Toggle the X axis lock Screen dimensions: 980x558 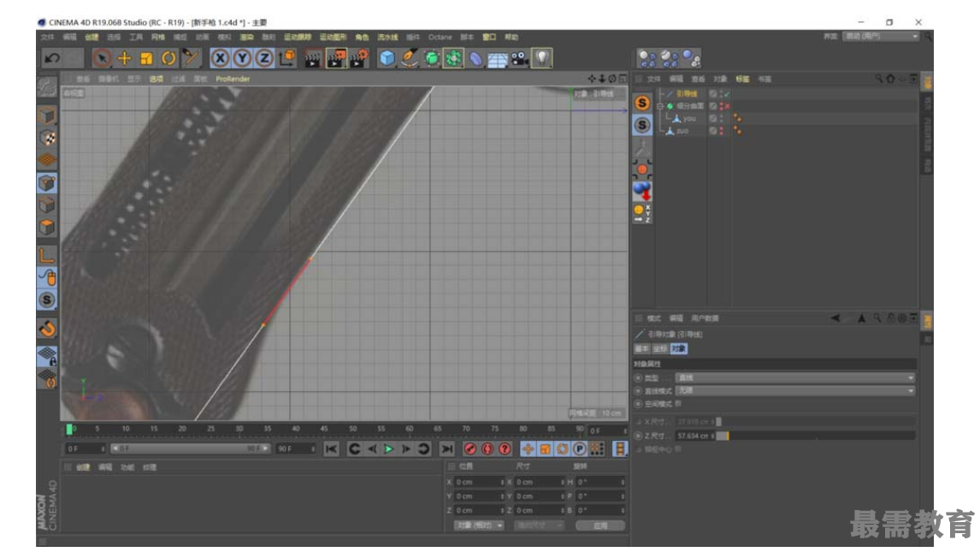point(220,58)
